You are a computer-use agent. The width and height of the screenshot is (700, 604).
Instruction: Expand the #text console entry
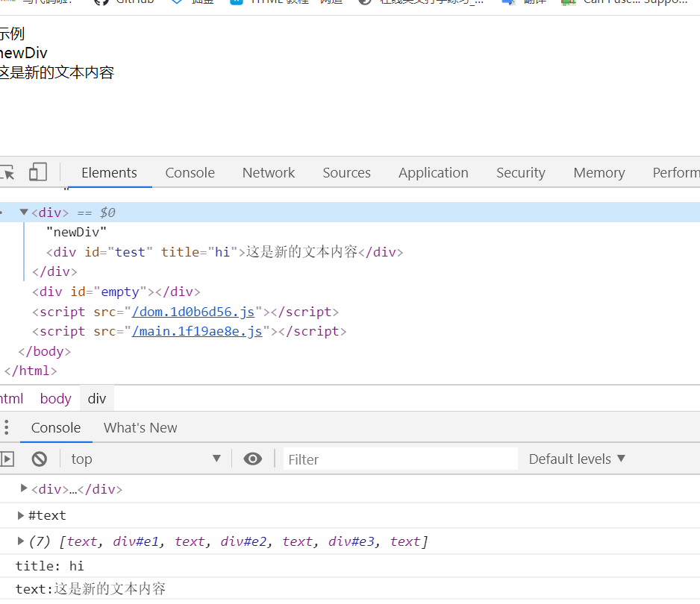(x=20, y=516)
